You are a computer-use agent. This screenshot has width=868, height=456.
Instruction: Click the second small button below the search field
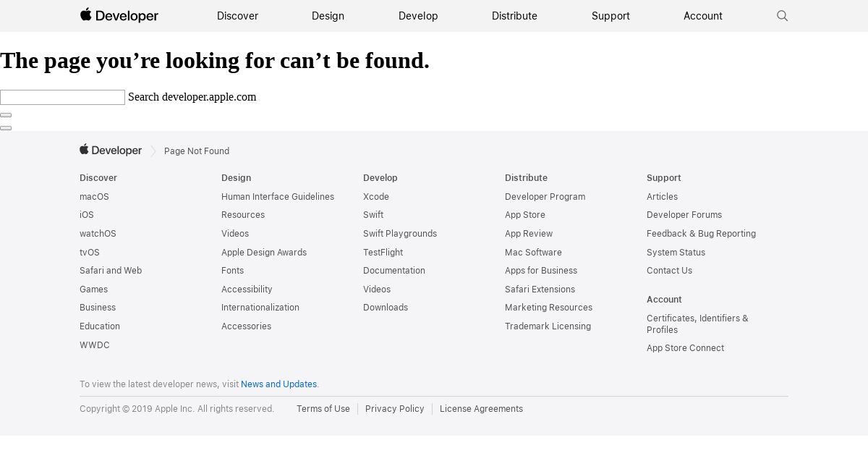pos(6,128)
